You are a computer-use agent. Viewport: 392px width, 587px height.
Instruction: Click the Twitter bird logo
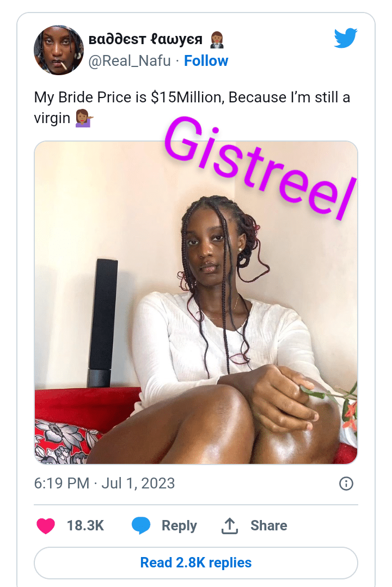[x=346, y=38]
